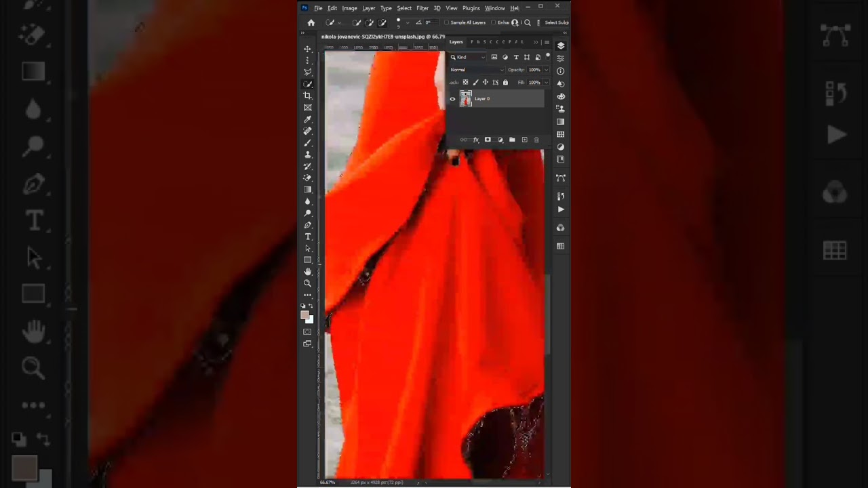Open the History panel icon
Image resolution: width=868 pixels, height=488 pixels.
[561, 196]
